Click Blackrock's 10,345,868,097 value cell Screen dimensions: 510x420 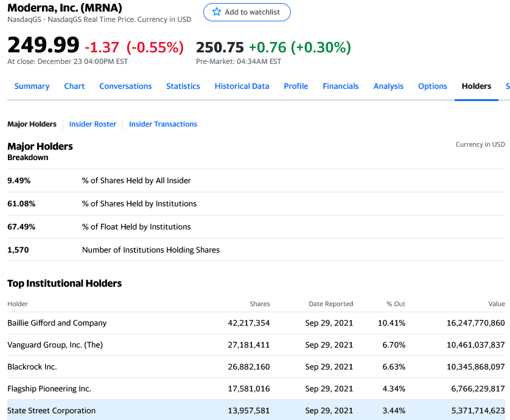[476, 367]
